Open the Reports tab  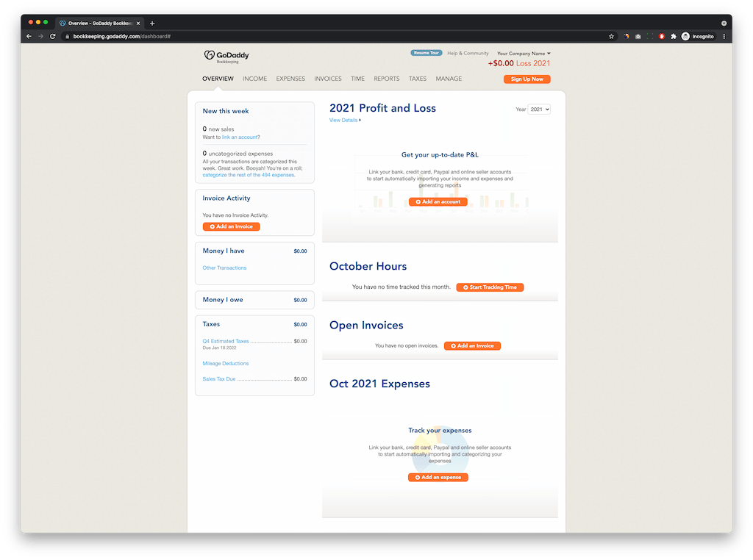coord(387,79)
